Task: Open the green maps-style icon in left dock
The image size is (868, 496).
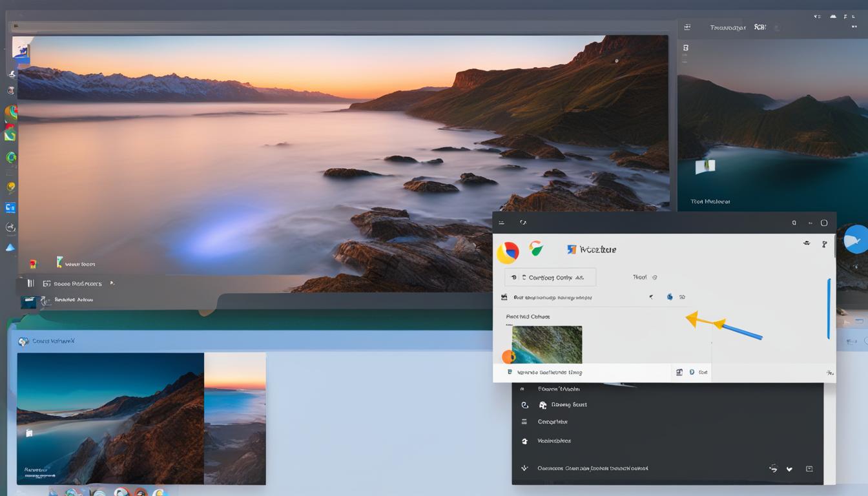Action: (x=10, y=134)
